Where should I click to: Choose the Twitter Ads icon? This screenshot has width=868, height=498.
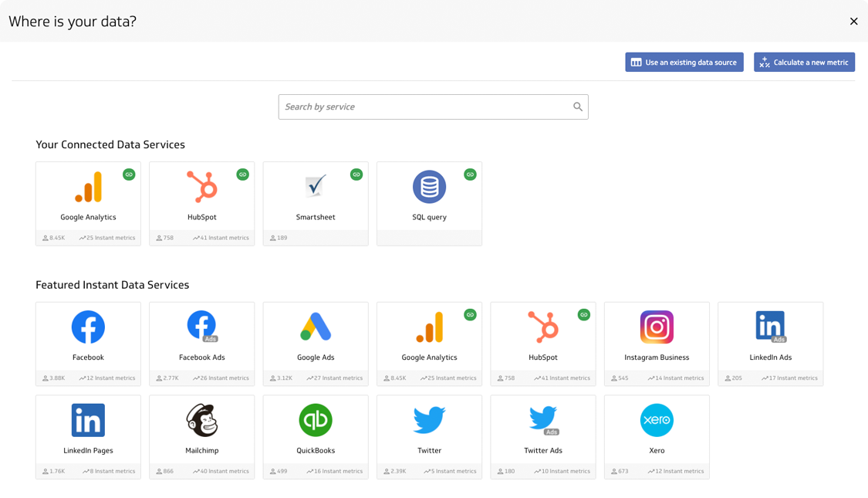[543, 420]
